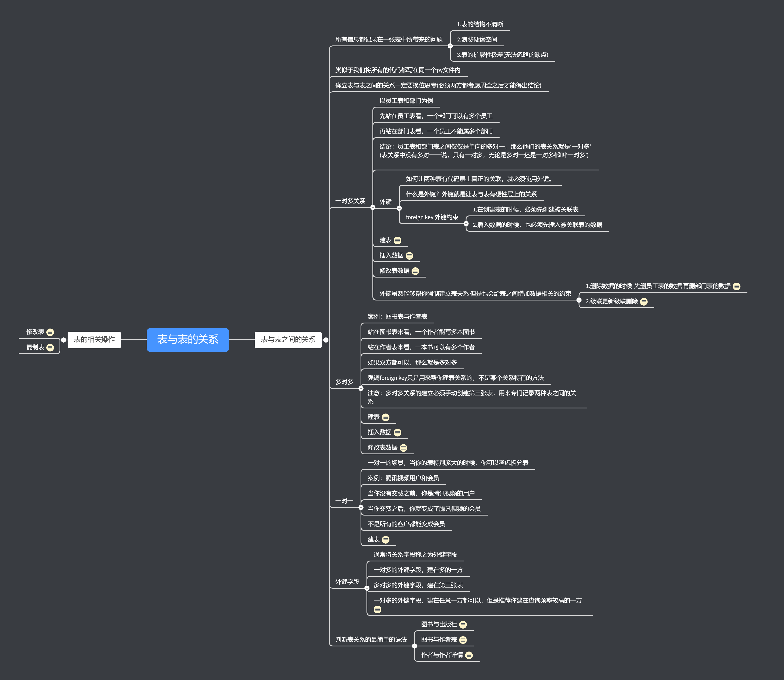Open note icon on 一对一 建表 node
Image resolution: width=784 pixels, height=680 pixels.
[x=386, y=540]
